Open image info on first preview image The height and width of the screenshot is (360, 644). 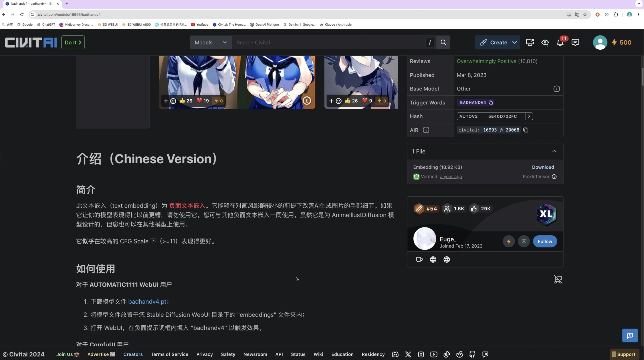click(307, 101)
